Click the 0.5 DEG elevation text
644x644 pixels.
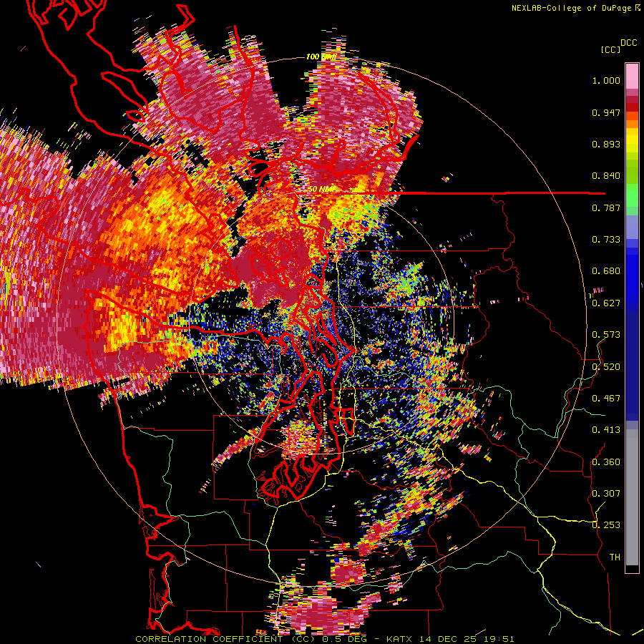pos(345,639)
